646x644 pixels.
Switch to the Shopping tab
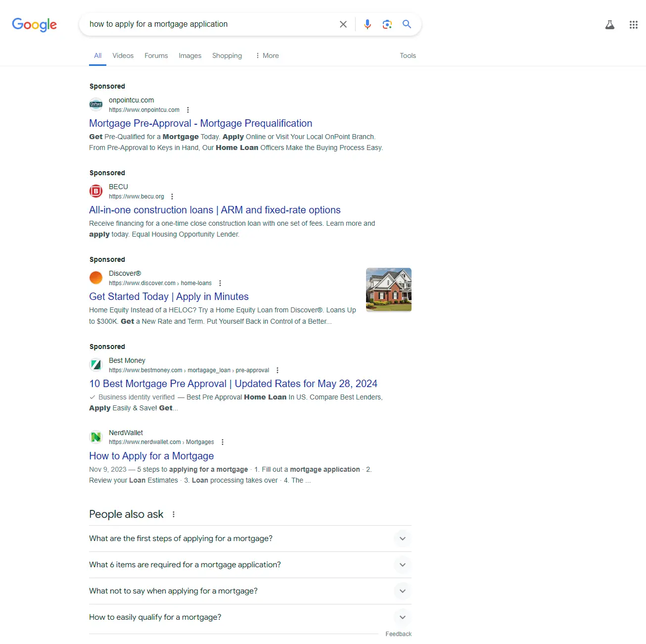[227, 55]
